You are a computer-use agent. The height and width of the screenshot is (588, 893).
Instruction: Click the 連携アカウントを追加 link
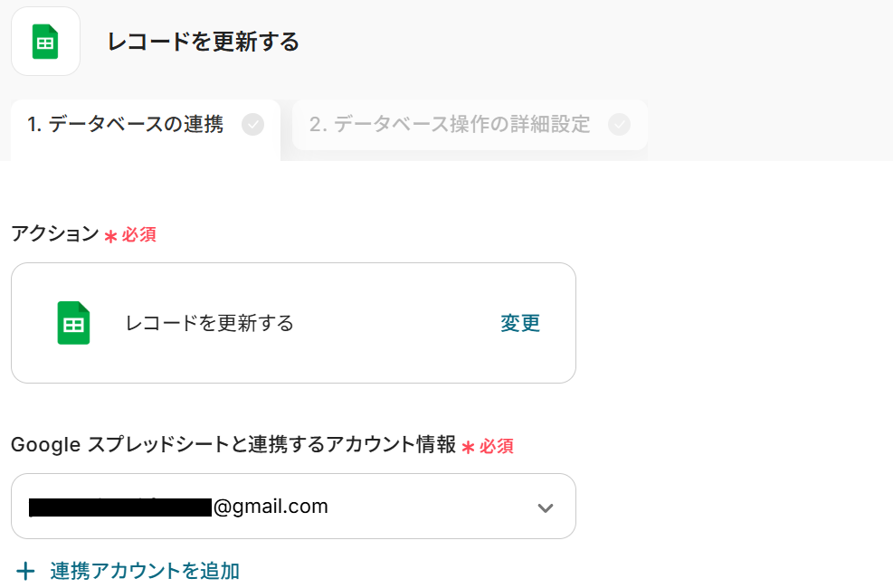click(145, 571)
